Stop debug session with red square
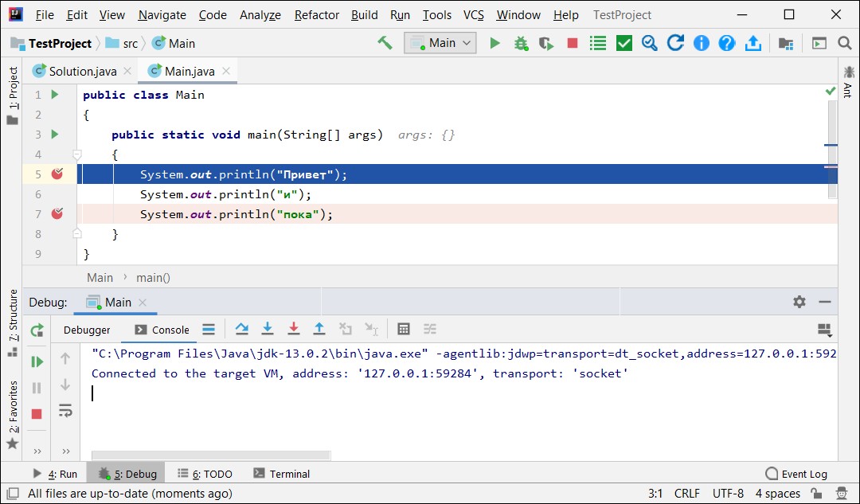 coord(37,413)
